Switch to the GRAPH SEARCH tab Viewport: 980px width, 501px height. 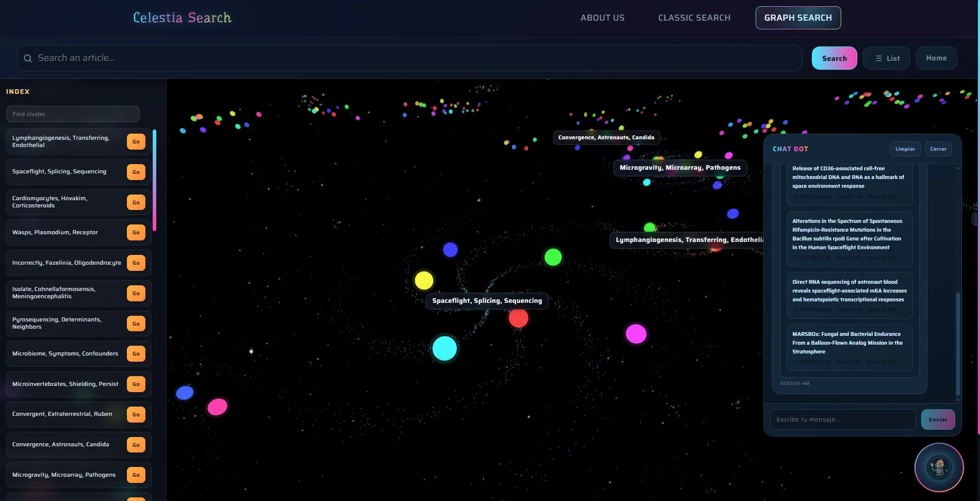[x=798, y=18]
